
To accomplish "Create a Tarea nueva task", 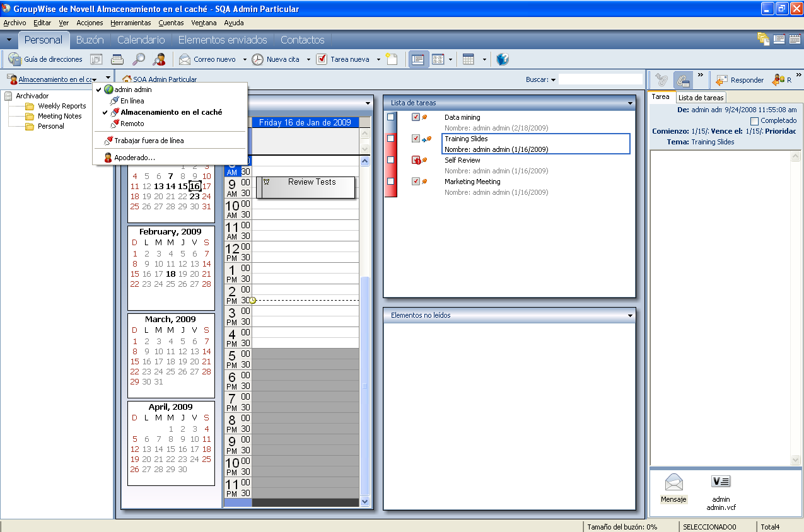I will (343, 59).
